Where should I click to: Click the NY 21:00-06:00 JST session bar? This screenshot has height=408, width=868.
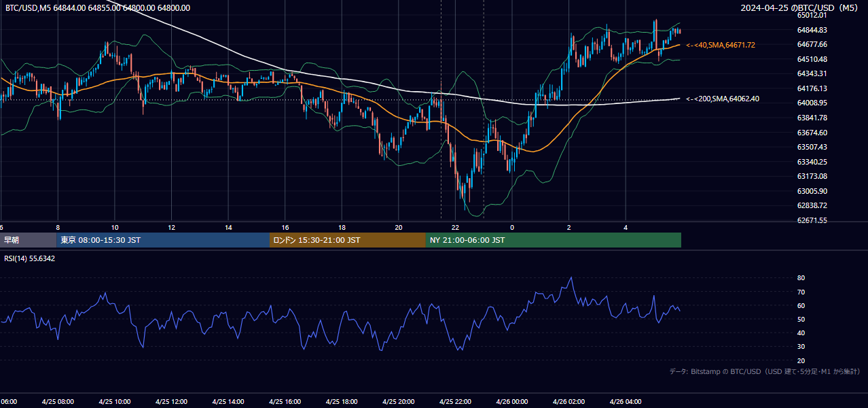click(554, 240)
